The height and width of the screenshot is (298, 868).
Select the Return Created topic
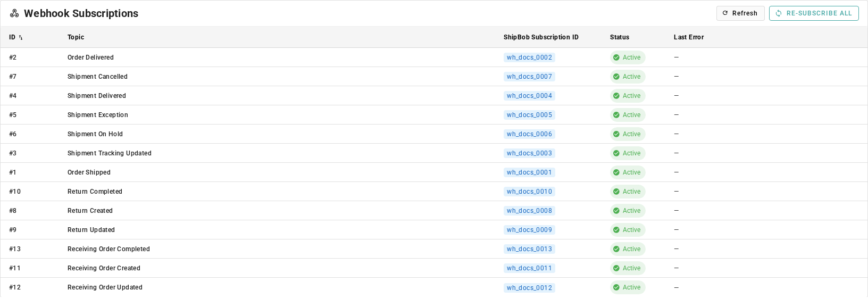90,211
